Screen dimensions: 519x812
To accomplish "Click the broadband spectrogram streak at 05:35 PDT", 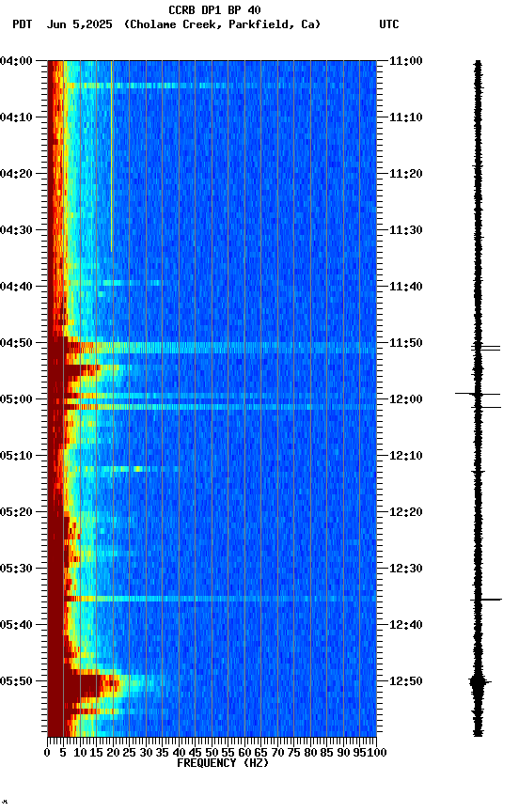I will 220,599.
